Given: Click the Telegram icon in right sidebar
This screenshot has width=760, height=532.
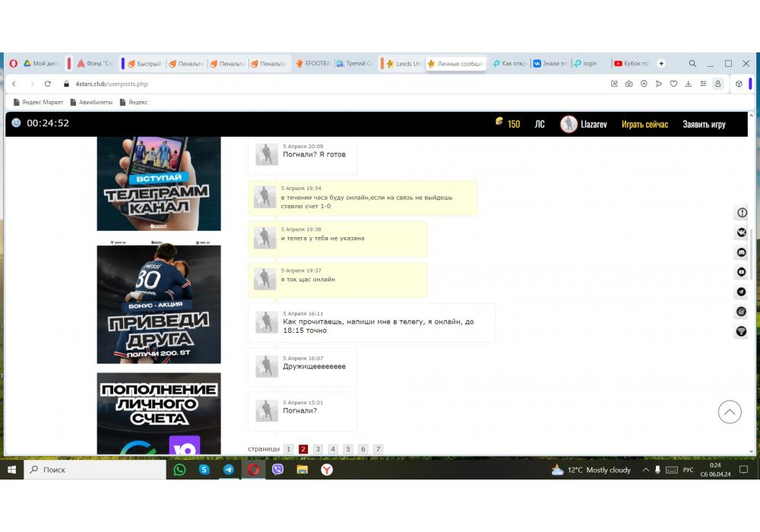Looking at the screenshot, I should (x=741, y=292).
